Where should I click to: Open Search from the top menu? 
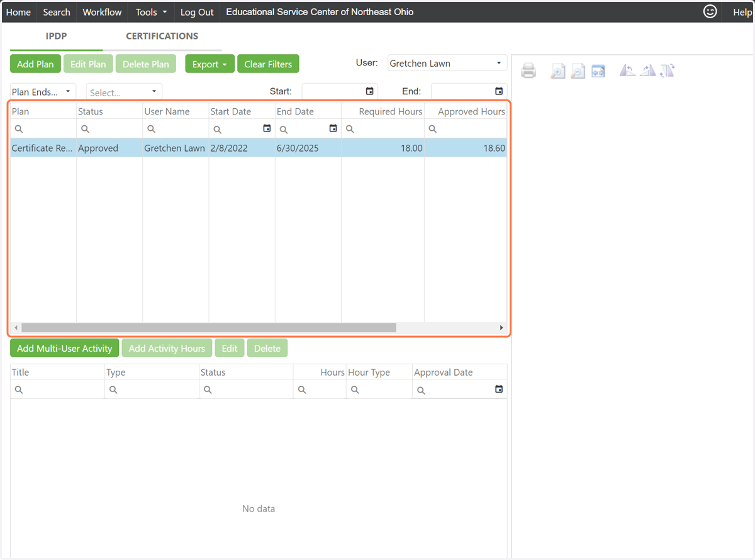pos(57,12)
